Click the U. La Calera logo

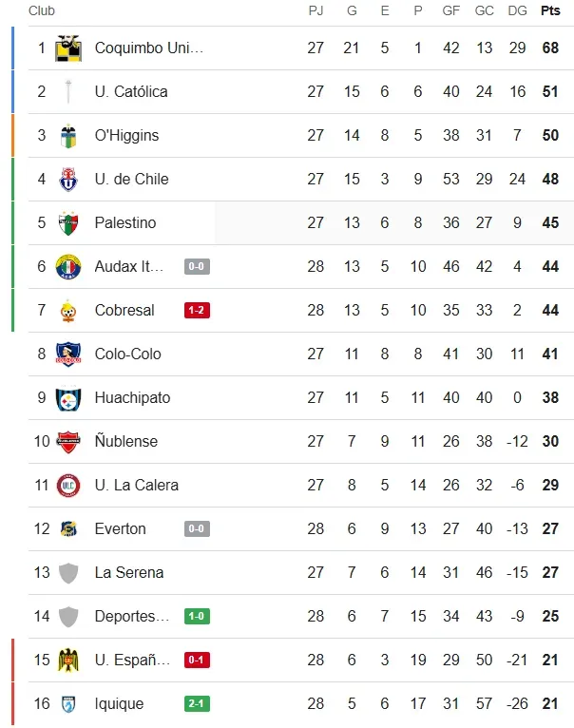coord(68,485)
